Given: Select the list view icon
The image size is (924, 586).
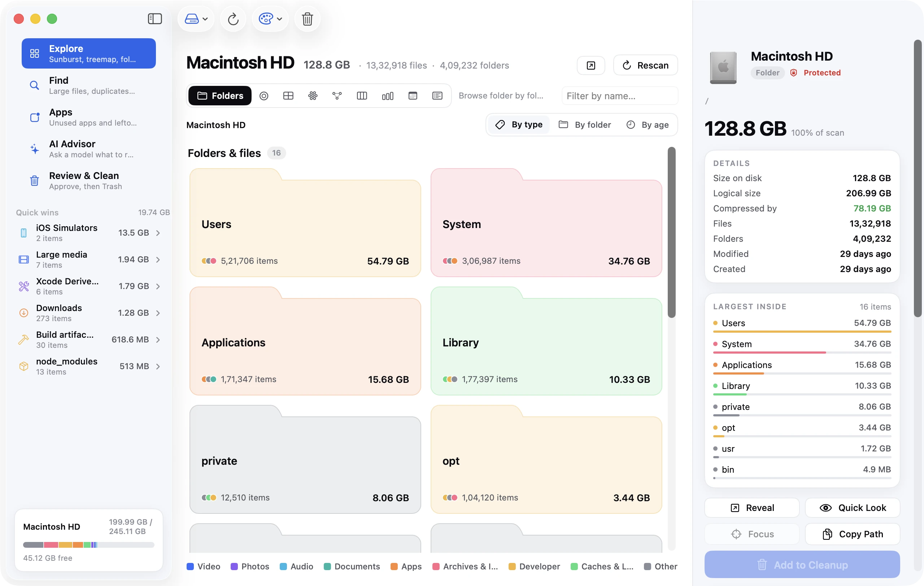Looking at the screenshot, I should click(437, 96).
